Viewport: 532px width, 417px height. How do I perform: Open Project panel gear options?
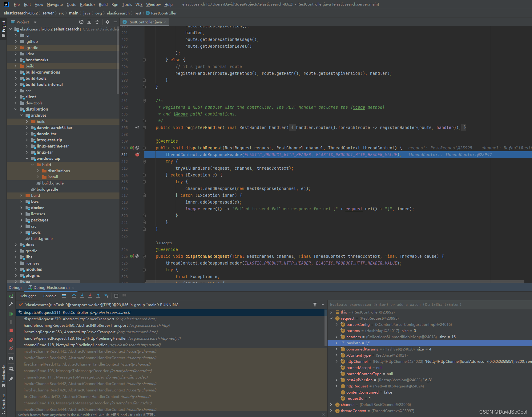(107, 22)
